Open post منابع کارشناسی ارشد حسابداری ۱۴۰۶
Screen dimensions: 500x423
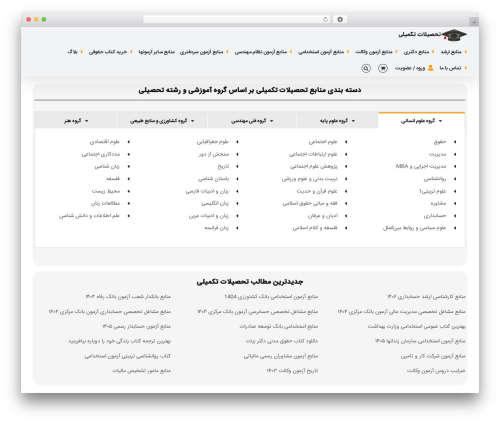(x=426, y=297)
